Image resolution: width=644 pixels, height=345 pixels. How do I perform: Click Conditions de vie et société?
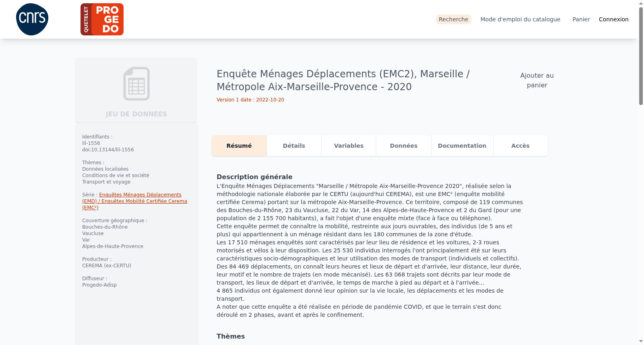pyautogui.click(x=116, y=176)
